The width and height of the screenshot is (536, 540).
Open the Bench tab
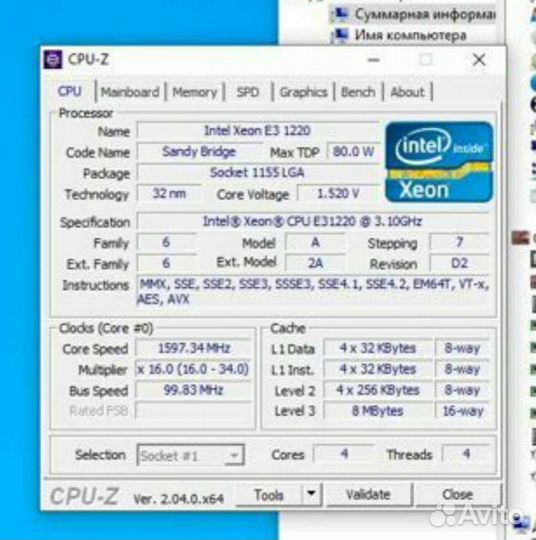(358, 92)
